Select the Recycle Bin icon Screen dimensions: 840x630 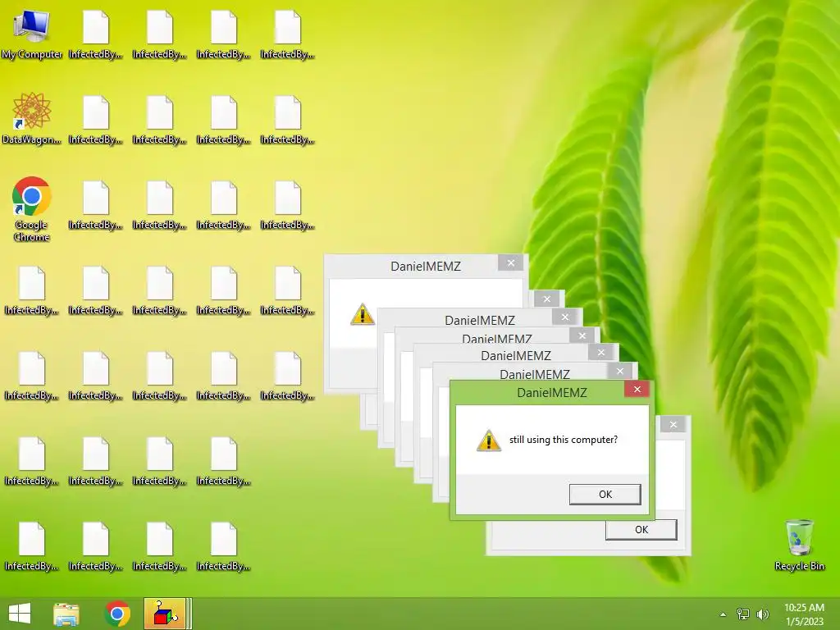point(799,546)
